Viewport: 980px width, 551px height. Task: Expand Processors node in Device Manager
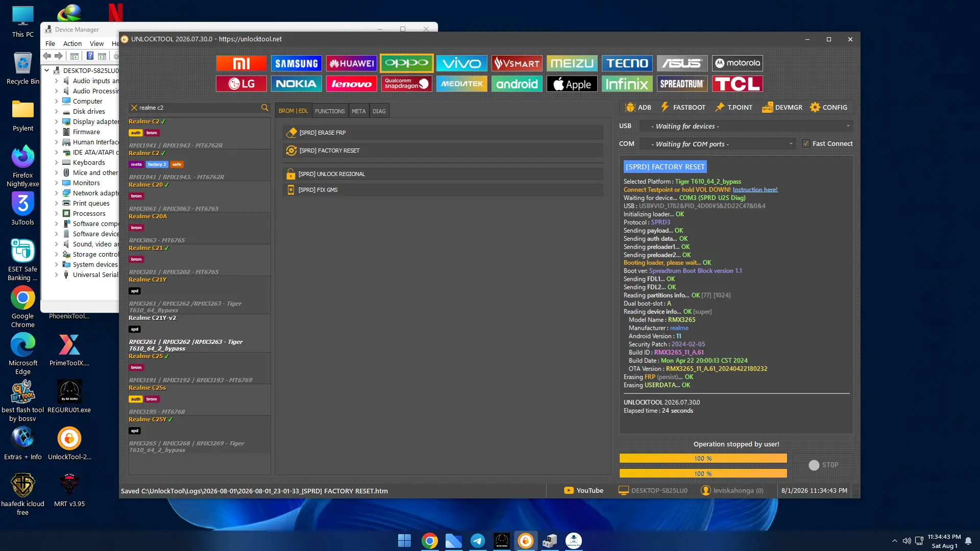[56, 213]
